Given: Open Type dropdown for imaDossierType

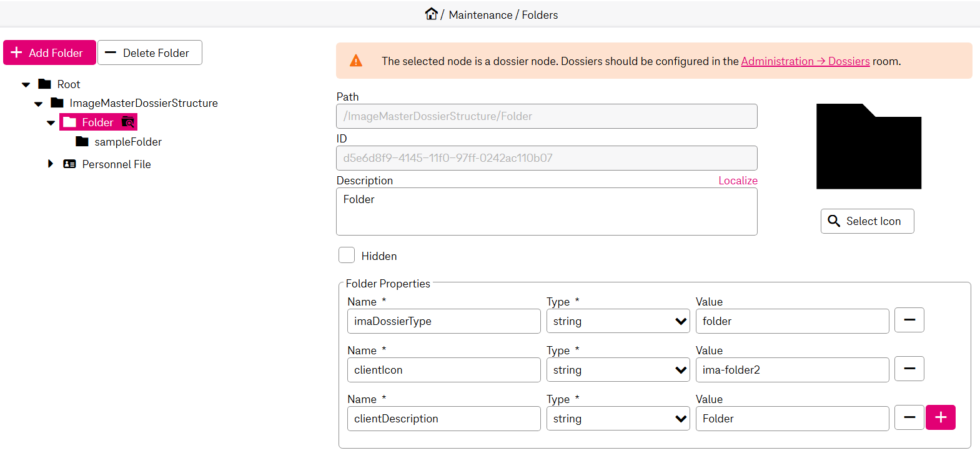Looking at the screenshot, I should coord(618,321).
